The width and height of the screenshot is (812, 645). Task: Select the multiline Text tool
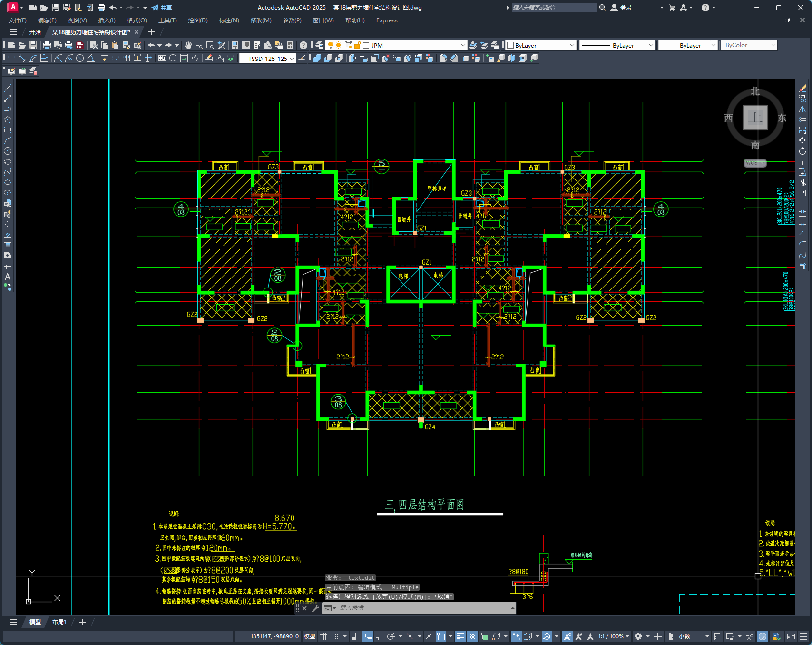pyautogui.click(x=8, y=277)
